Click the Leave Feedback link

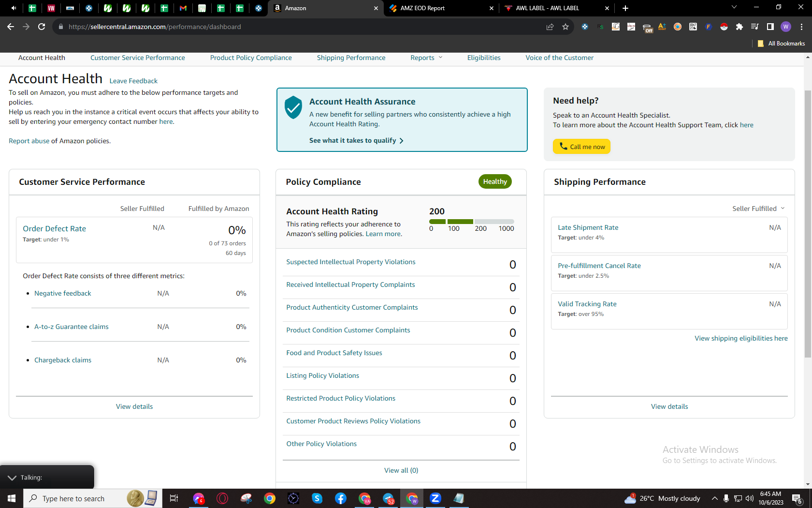point(133,81)
